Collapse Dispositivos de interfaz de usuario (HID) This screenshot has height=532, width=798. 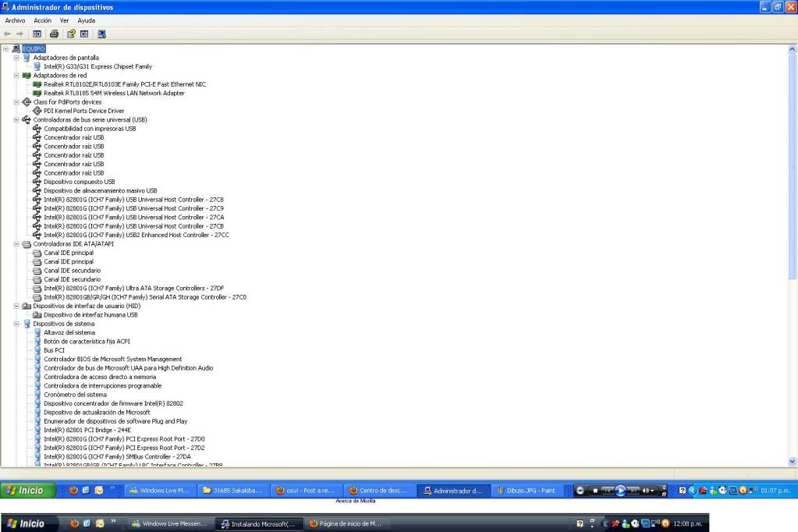point(16,306)
